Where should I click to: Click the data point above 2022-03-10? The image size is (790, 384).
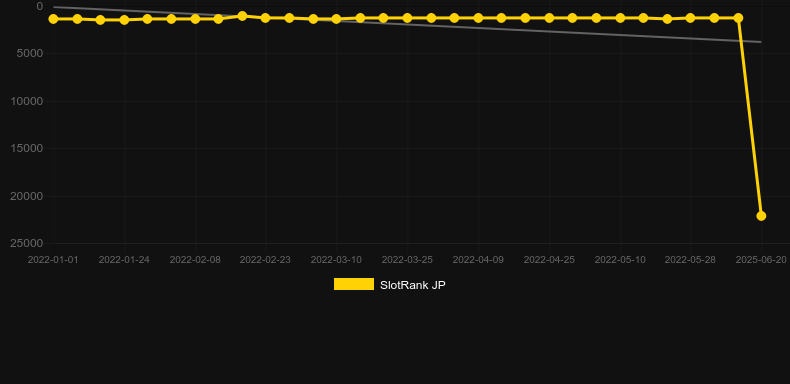(x=336, y=19)
